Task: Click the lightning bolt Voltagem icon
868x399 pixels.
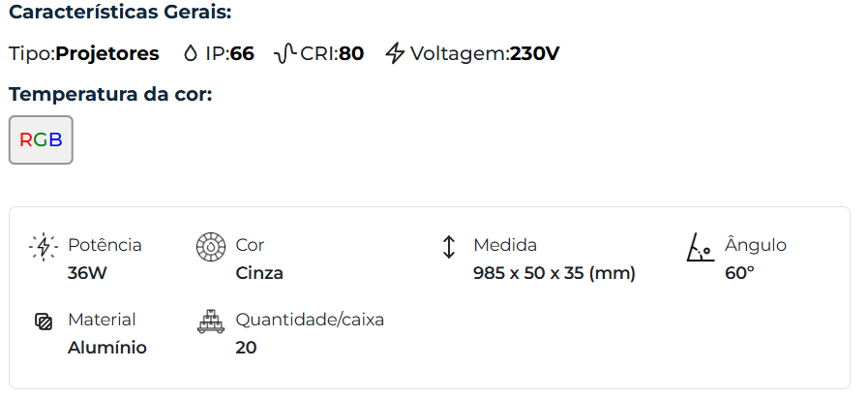Action: point(395,53)
